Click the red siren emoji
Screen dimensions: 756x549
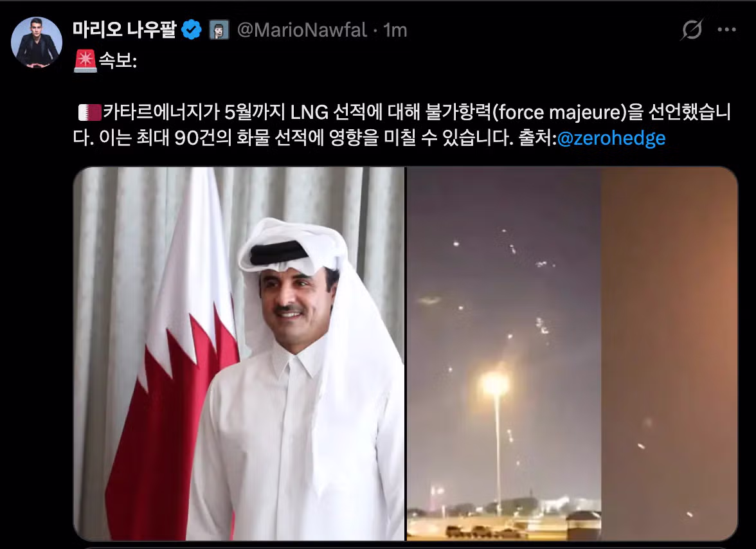[85, 60]
